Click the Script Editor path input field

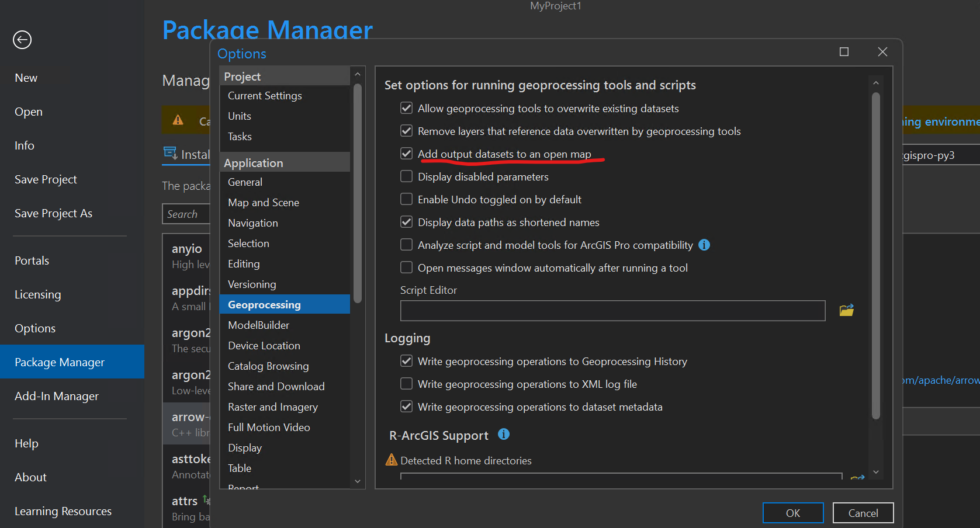[x=612, y=311]
